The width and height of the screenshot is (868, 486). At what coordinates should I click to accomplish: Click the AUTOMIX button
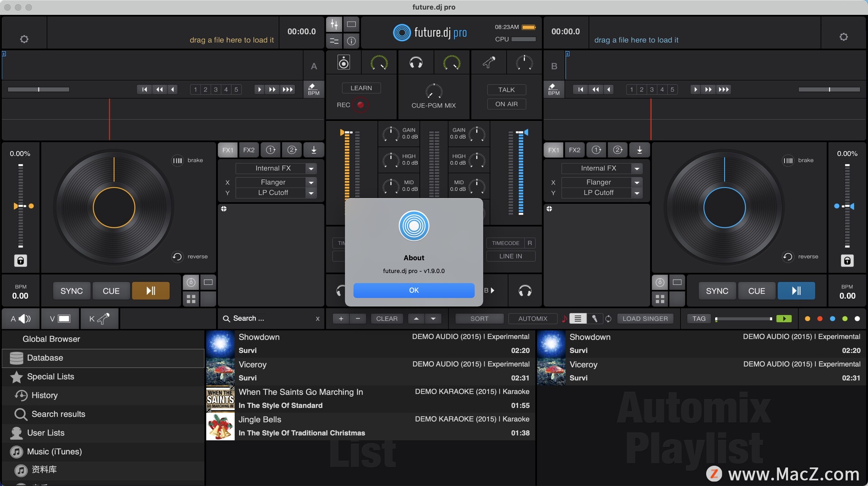pyautogui.click(x=532, y=318)
